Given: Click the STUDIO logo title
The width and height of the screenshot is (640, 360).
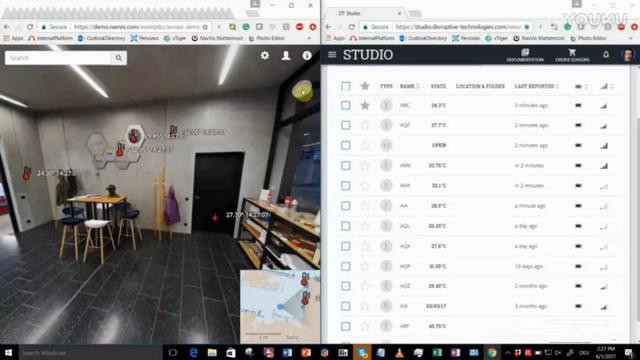Looking at the screenshot, I should click(368, 55).
